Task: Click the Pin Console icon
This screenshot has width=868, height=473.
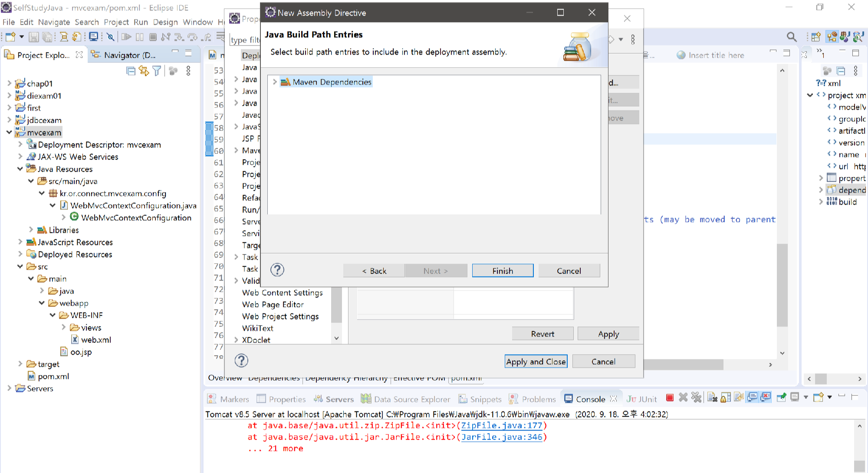Action: 781,398
